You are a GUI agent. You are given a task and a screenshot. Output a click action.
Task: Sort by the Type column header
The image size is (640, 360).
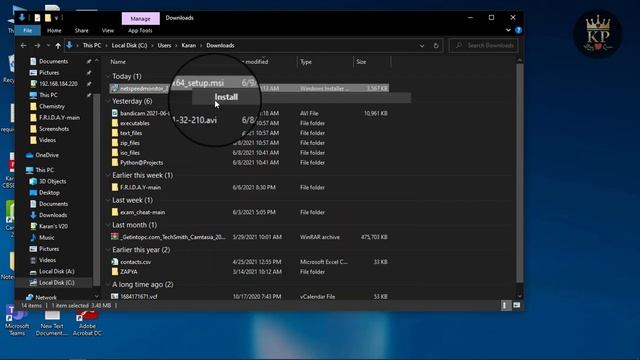click(x=306, y=62)
